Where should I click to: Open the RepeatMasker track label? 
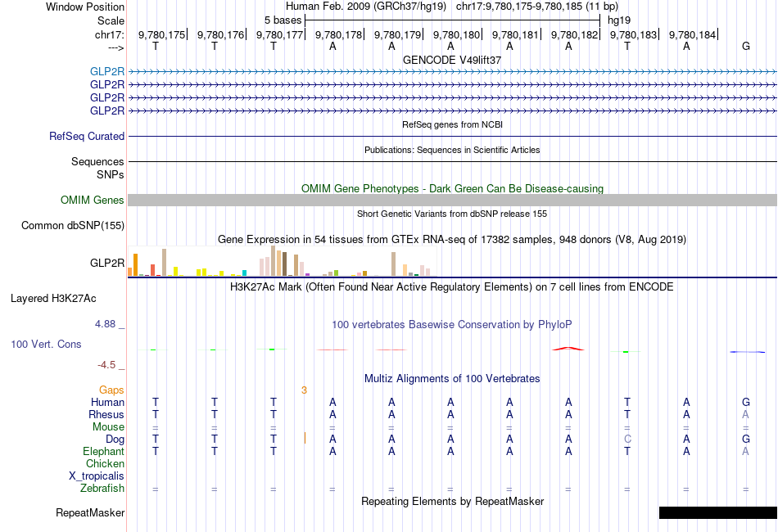90,512
